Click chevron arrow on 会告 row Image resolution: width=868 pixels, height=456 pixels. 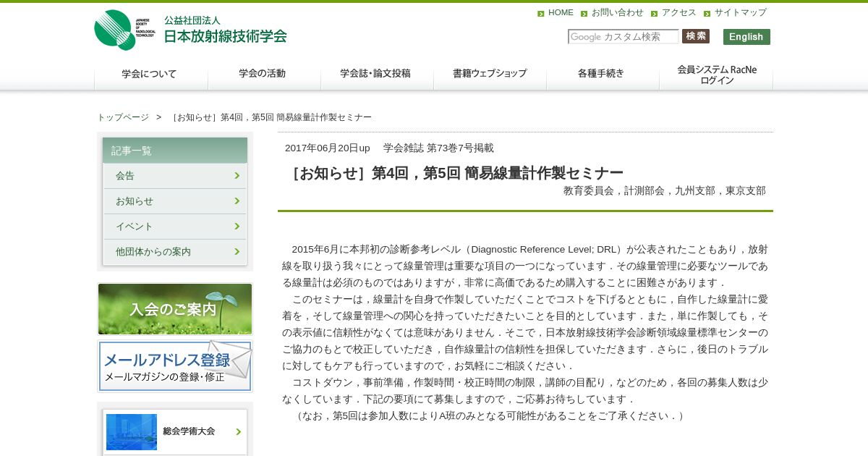tap(237, 176)
